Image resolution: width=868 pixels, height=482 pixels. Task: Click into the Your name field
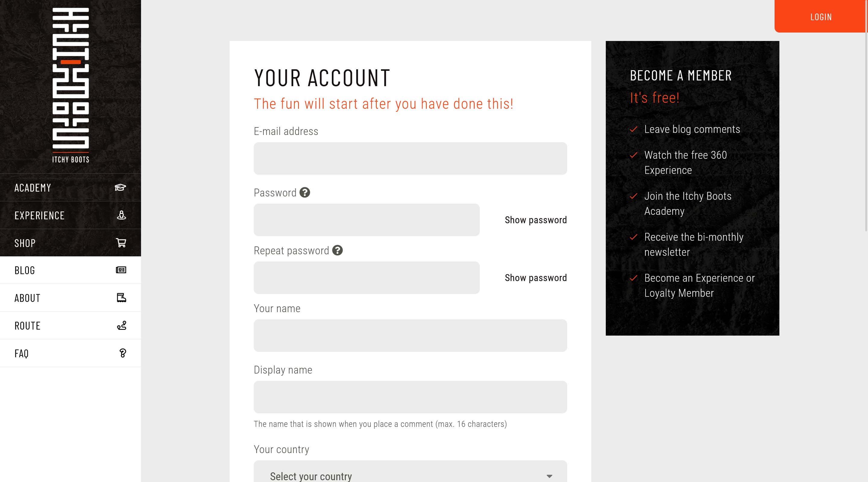410,336
